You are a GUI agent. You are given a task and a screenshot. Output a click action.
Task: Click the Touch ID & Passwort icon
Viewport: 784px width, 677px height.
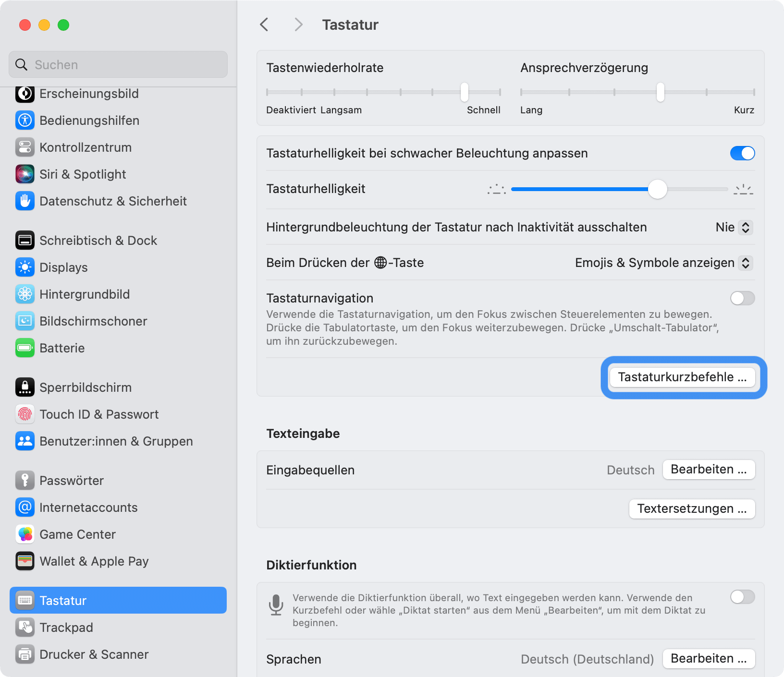[25, 414]
